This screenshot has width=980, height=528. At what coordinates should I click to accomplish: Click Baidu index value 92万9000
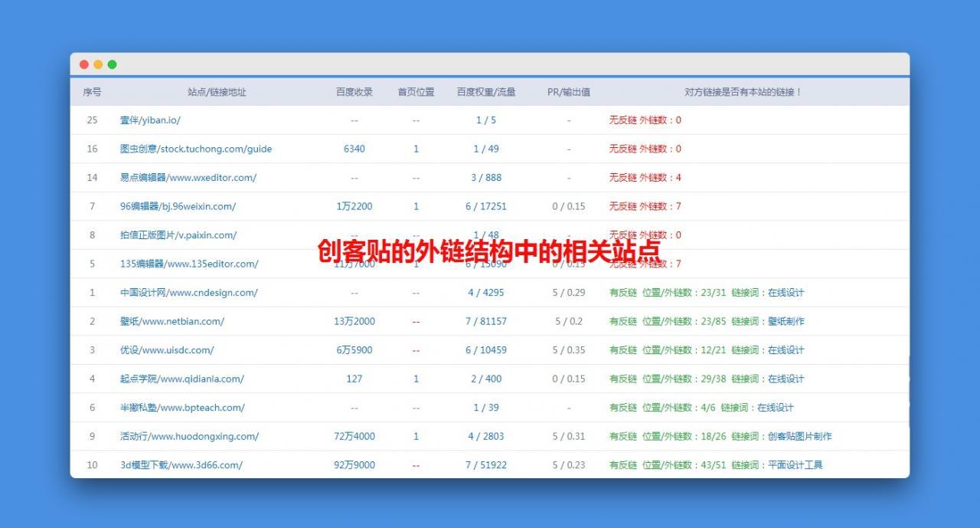point(354,465)
